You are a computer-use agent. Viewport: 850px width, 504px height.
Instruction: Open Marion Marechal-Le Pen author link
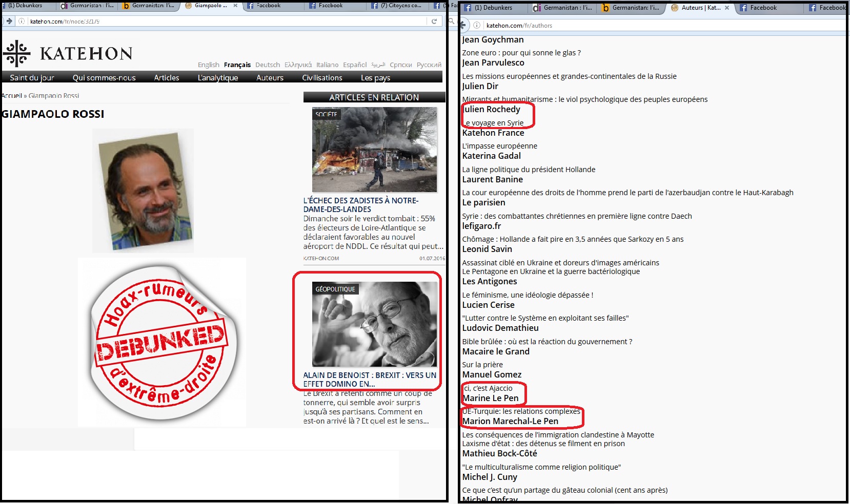tap(510, 421)
